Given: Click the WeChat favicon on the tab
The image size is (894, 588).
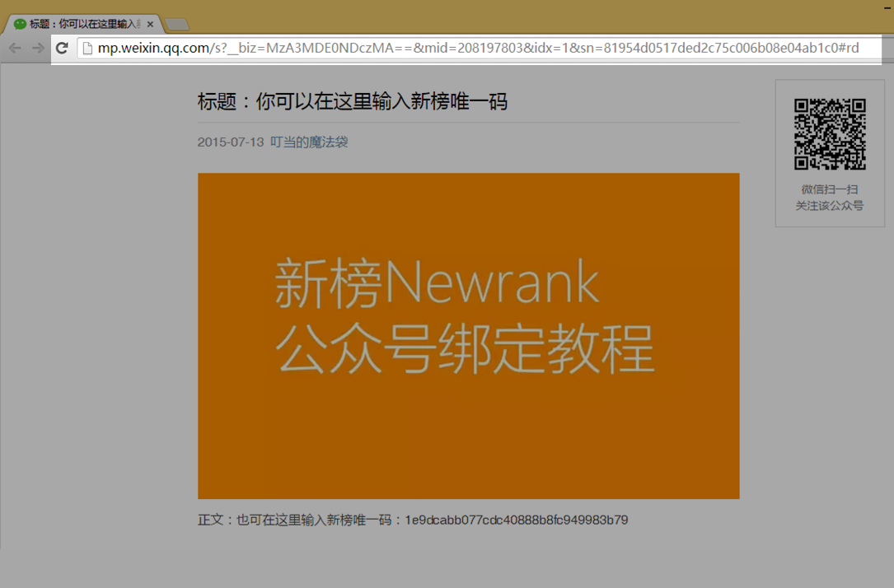Looking at the screenshot, I should pos(20,24).
